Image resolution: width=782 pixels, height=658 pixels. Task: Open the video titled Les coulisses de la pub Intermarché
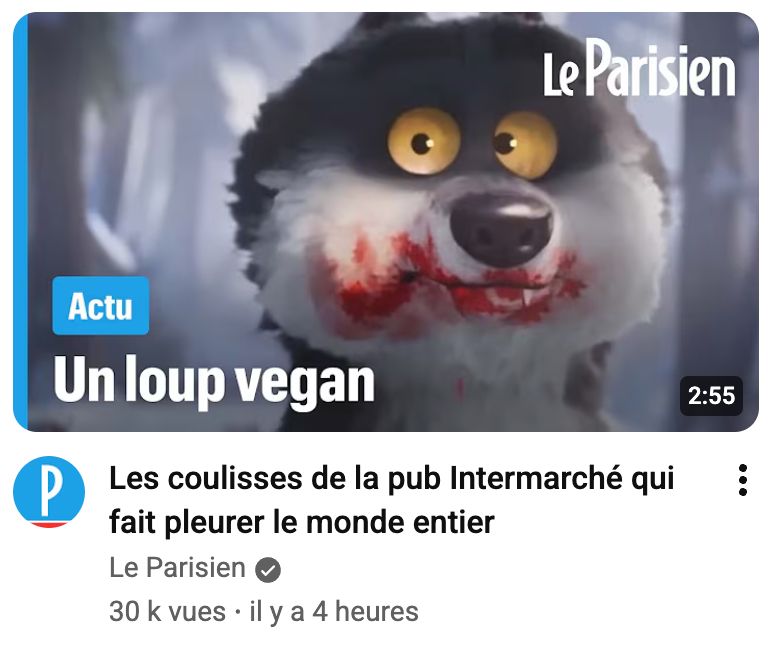pos(391,500)
